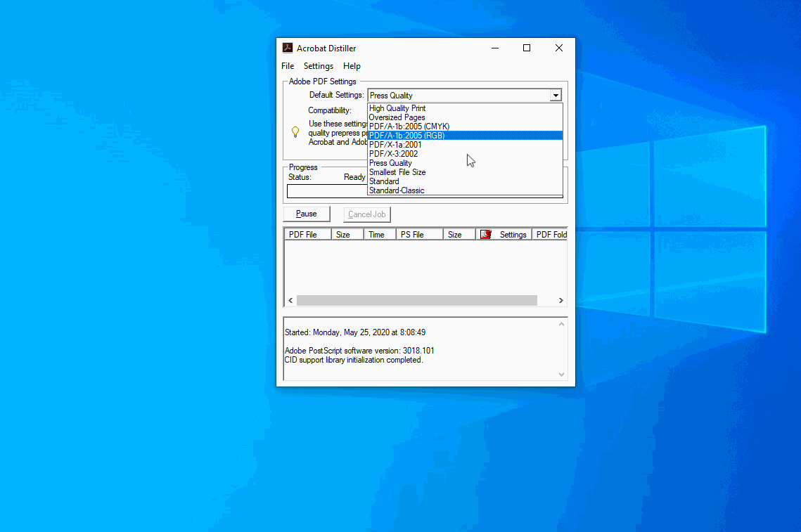Click the job list left scroll arrow
Screen dimensions: 801x532
coord(290,300)
